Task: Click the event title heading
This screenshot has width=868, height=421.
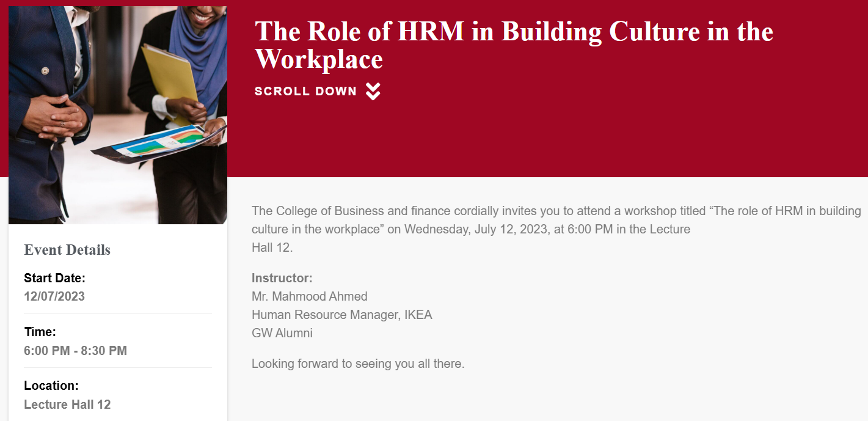Action: pos(513,32)
